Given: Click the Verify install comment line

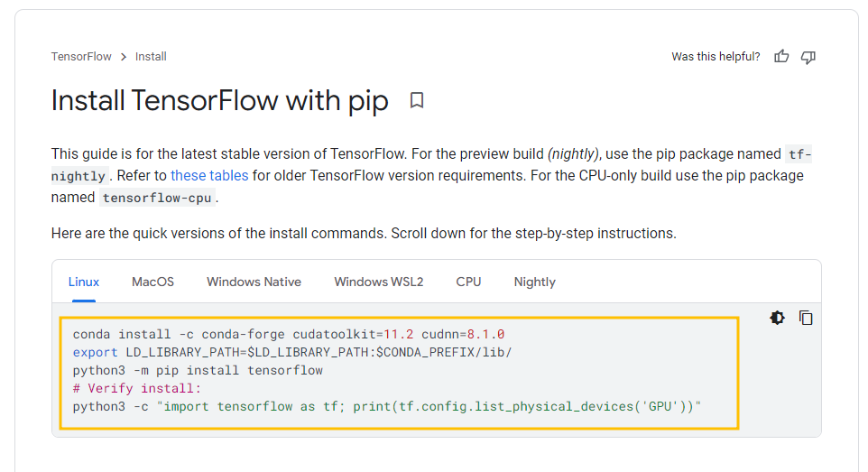Looking at the screenshot, I should [x=137, y=388].
